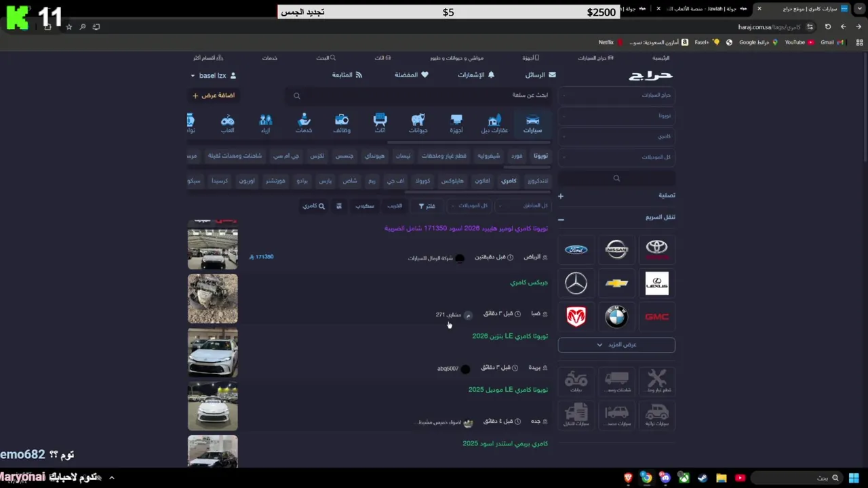Screen dimensions: 868x488
Task: Click the القريب nearby button
Action: [395, 205]
